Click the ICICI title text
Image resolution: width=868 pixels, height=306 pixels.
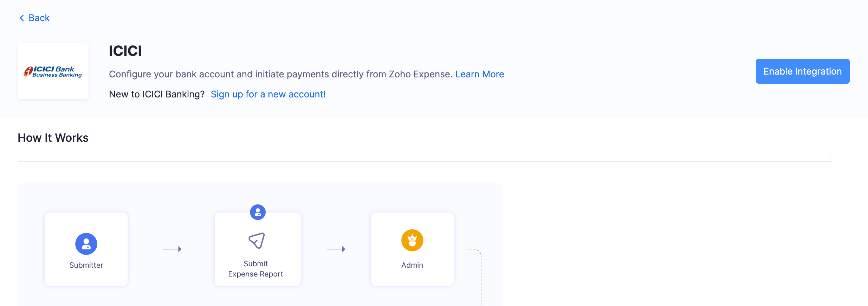(125, 51)
